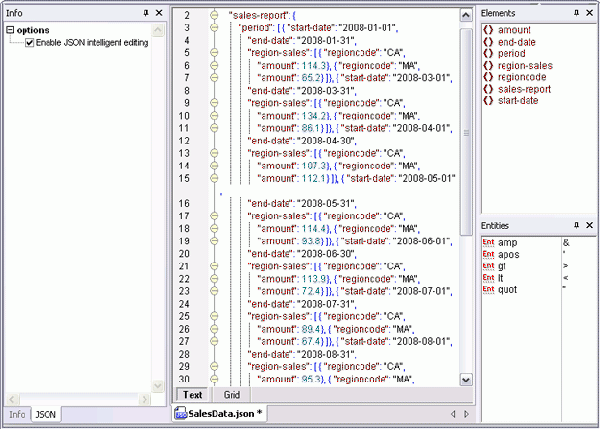Collapse the fold marker on line 3

[214, 28]
